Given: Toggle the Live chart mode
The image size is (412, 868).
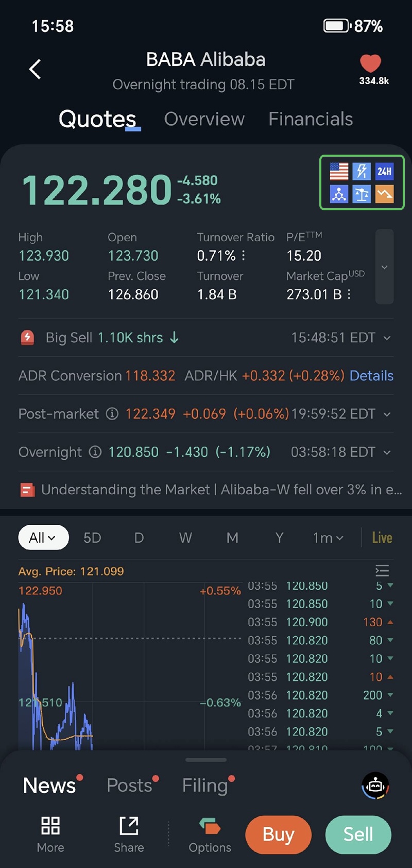Looking at the screenshot, I should tap(382, 538).
